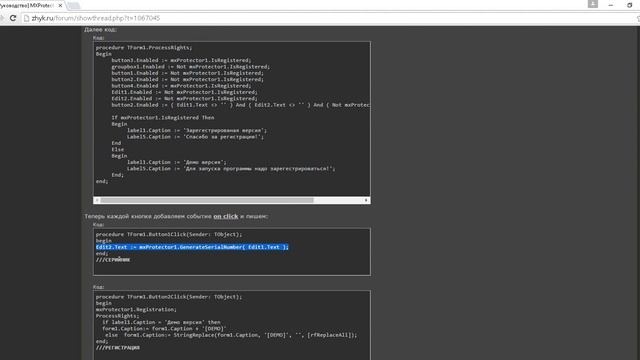Image resolution: width=640 pixels, height=360 pixels.
Task: Click the line setting label1.Caption to 'Демо версия'
Action: pyautogui.click(x=176, y=162)
